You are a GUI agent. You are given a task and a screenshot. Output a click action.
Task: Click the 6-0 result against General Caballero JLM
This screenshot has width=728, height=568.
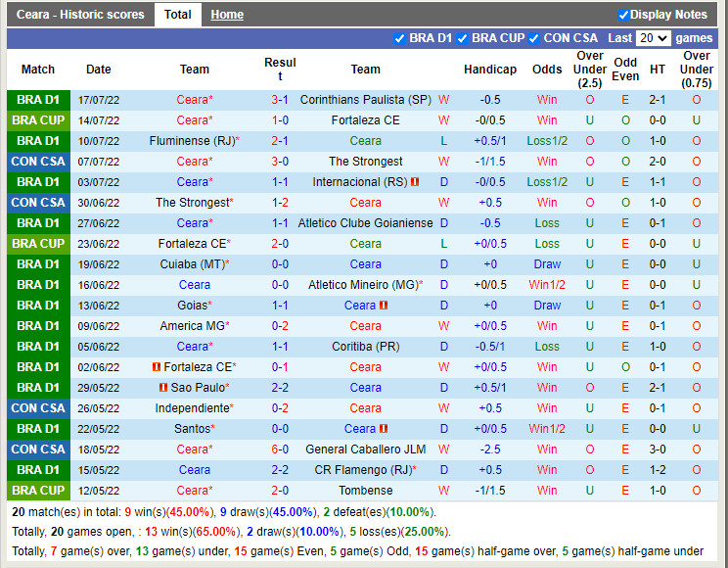click(280, 450)
